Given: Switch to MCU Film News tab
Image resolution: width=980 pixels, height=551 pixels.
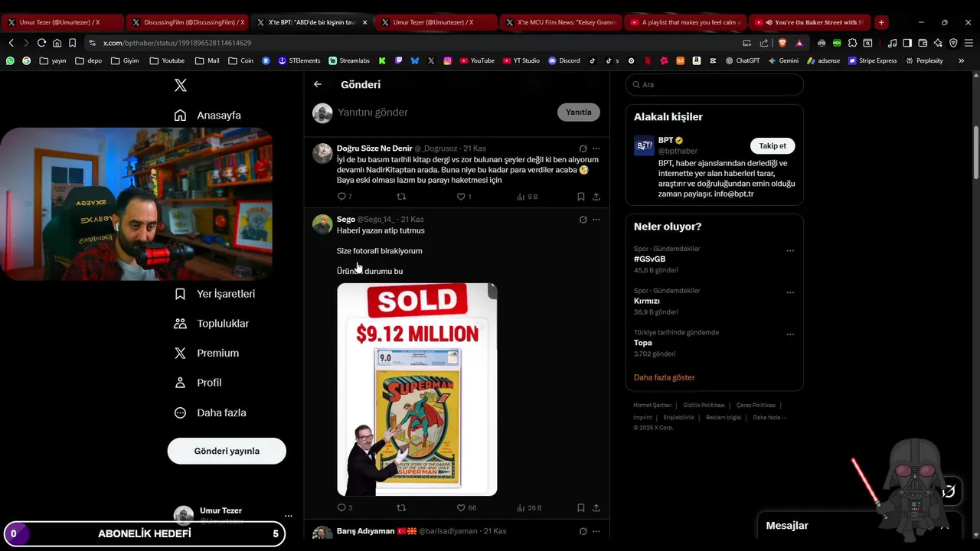Looking at the screenshot, I should click(561, 22).
